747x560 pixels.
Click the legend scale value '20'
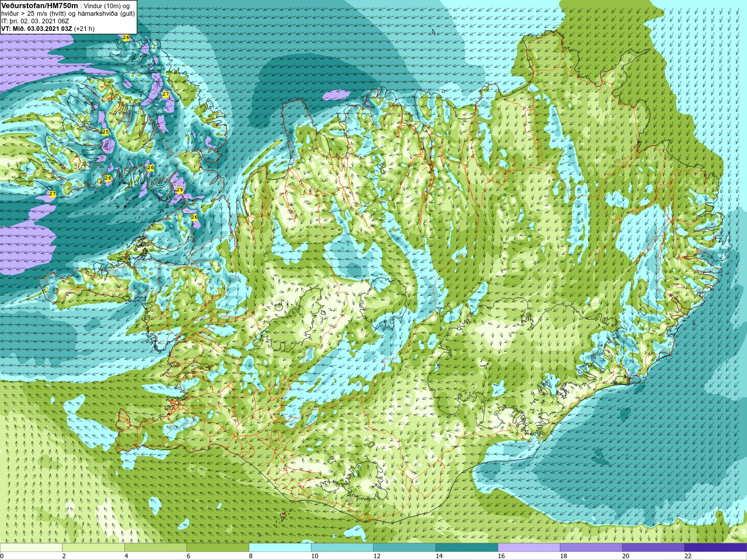pyautogui.click(x=626, y=556)
